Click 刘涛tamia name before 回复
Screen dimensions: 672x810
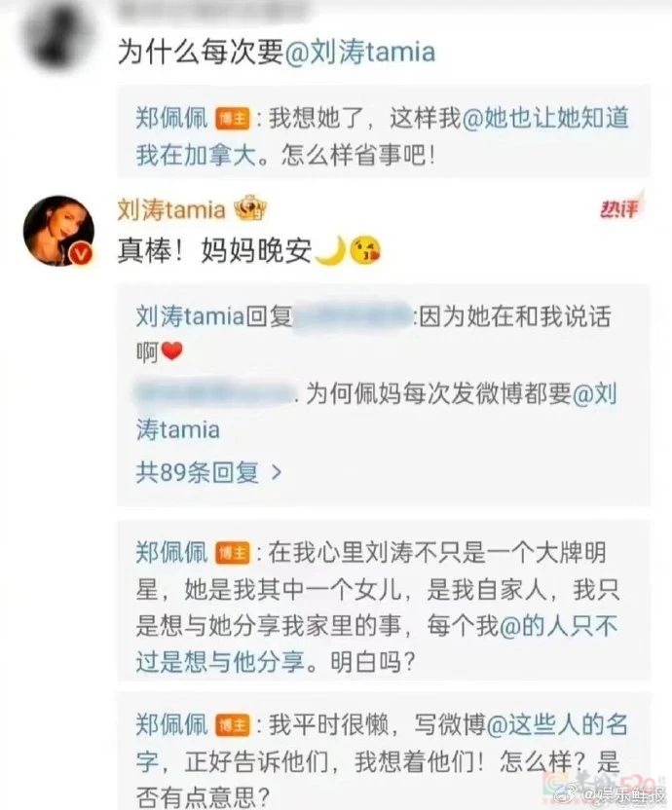click(190, 316)
